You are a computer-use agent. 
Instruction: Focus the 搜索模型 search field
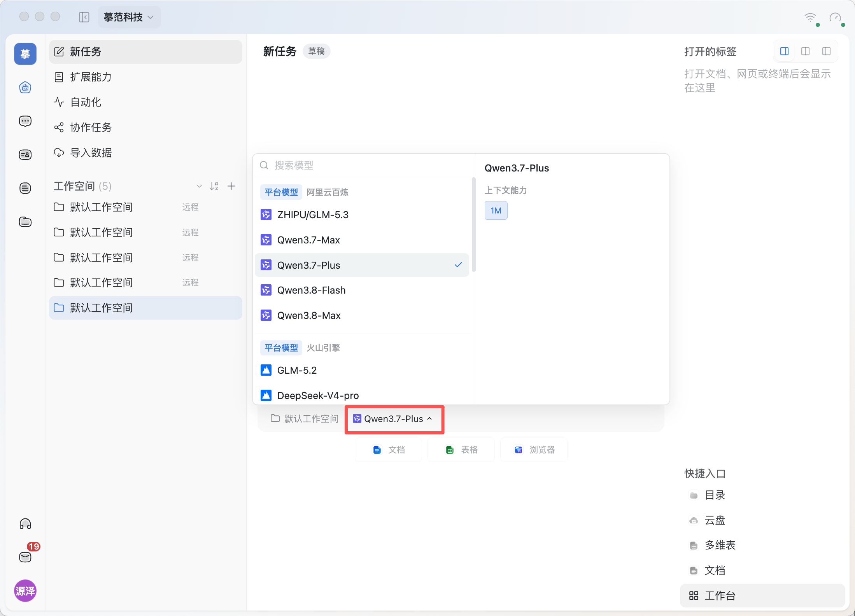pyautogui.click(x=364, y=166)
